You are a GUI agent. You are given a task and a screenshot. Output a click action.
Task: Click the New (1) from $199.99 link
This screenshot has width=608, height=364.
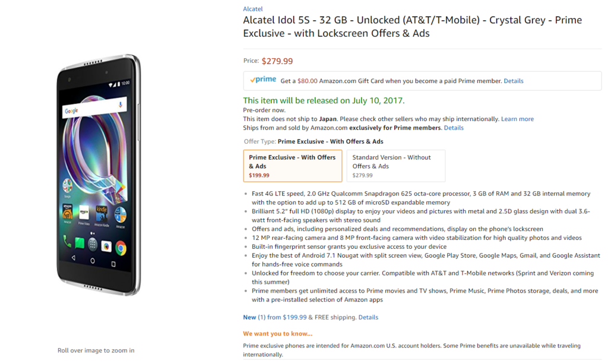click(x=274, y=317)
